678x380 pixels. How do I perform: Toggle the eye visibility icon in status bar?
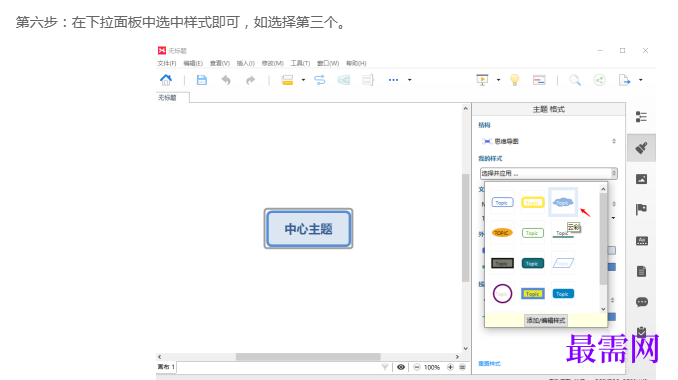click(401, 367)
